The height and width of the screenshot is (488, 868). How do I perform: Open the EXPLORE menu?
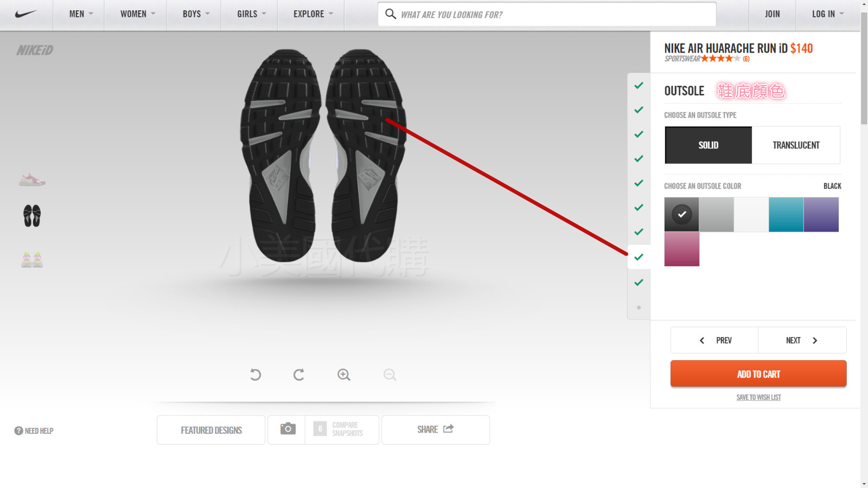(313, 14)
